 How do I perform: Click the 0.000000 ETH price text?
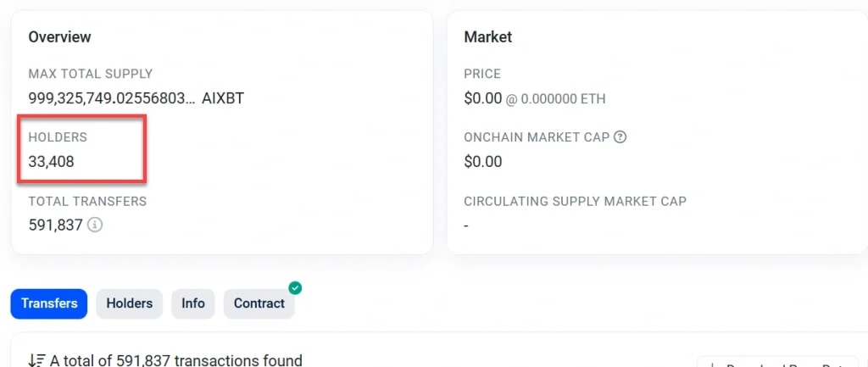coord(563,99)
